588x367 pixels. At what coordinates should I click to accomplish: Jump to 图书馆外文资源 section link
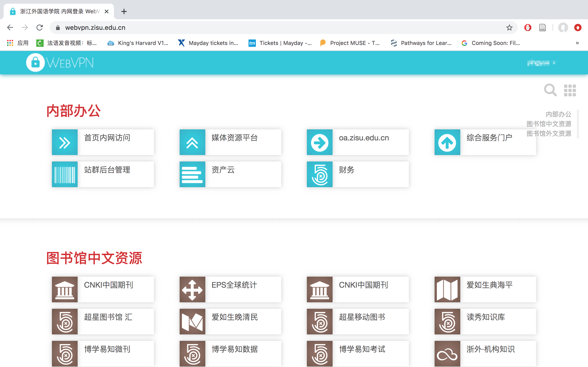(x=549, y=133)
